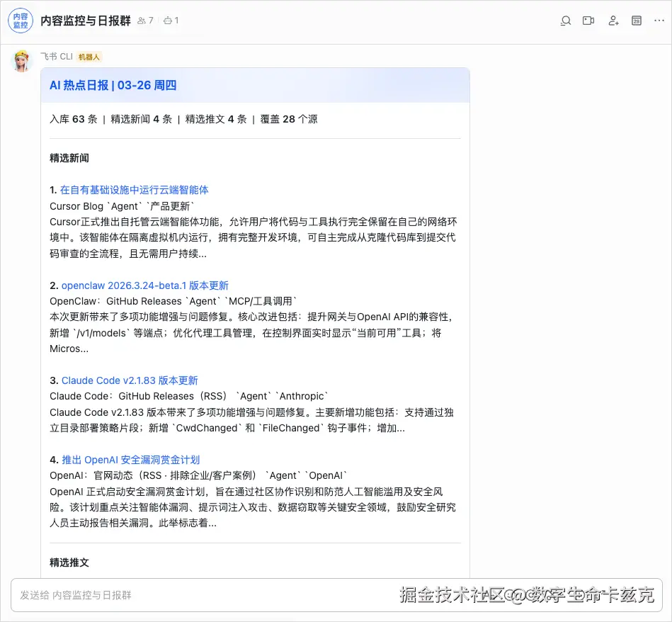Open the chat search icon
Image resolution: width=672 pixels, height=622 pixels.
[x=565, y=21]
